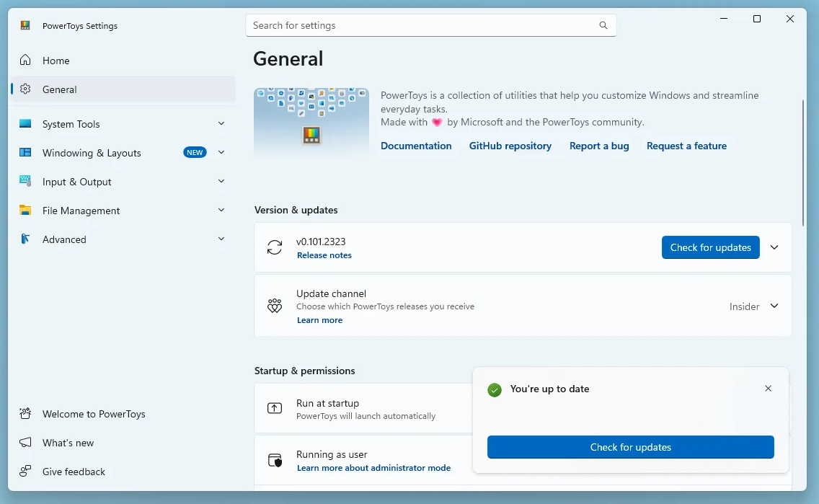The height and width of the screenshot is (504, 819).
Task: Expand the Advanced section
Action: (221, 238)
